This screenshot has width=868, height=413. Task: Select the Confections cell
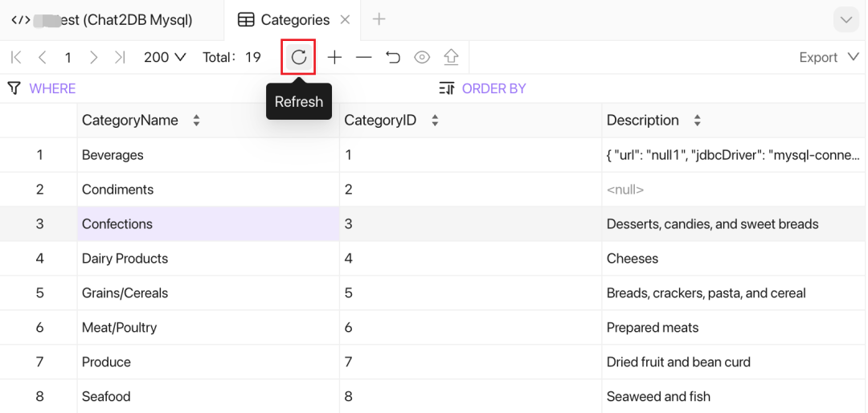pyautogui.click(x=117, y=224)
